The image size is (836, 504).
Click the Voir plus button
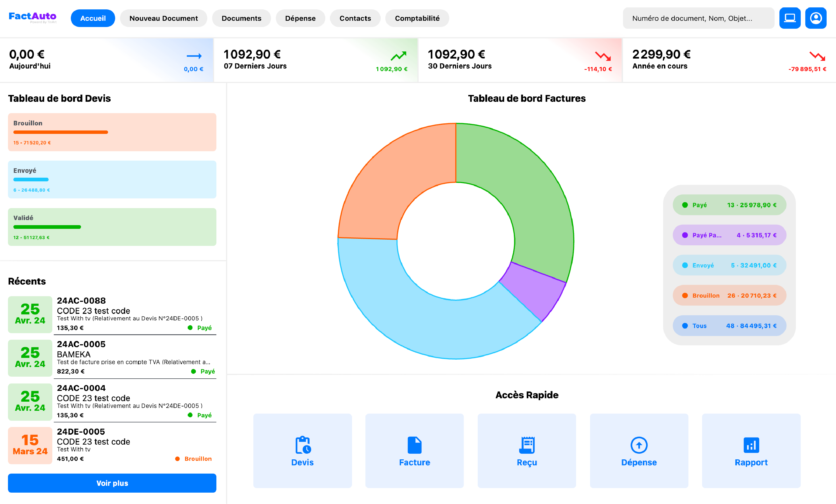point(112,483)
